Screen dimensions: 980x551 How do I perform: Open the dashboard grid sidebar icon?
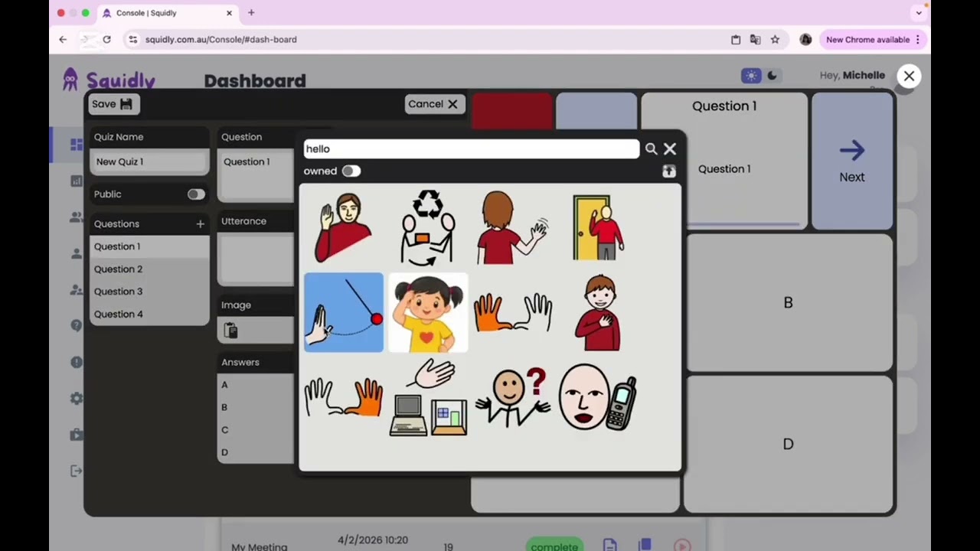point(77,145)
